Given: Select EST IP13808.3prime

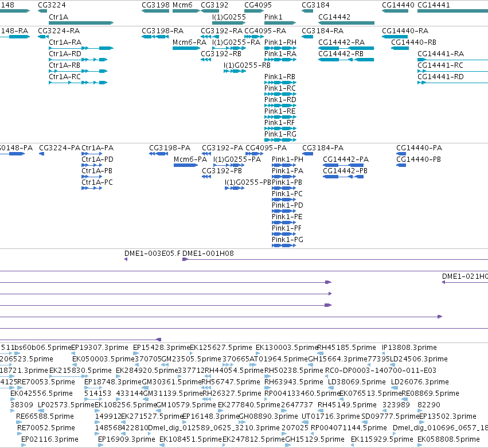Looking at the screenshot, I should point(384,353).
